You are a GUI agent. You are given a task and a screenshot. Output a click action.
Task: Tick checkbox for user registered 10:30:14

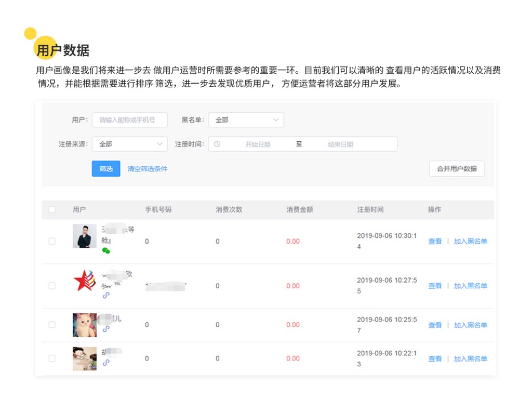pyautogui.click(x=52, y=241)
